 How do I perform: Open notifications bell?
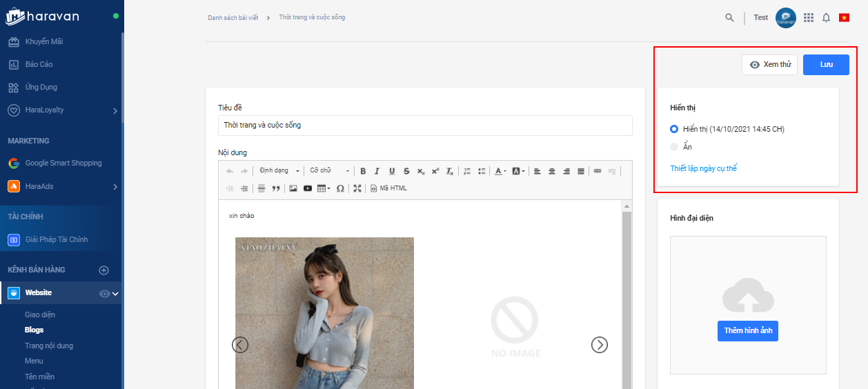click(x=826, y=18)
